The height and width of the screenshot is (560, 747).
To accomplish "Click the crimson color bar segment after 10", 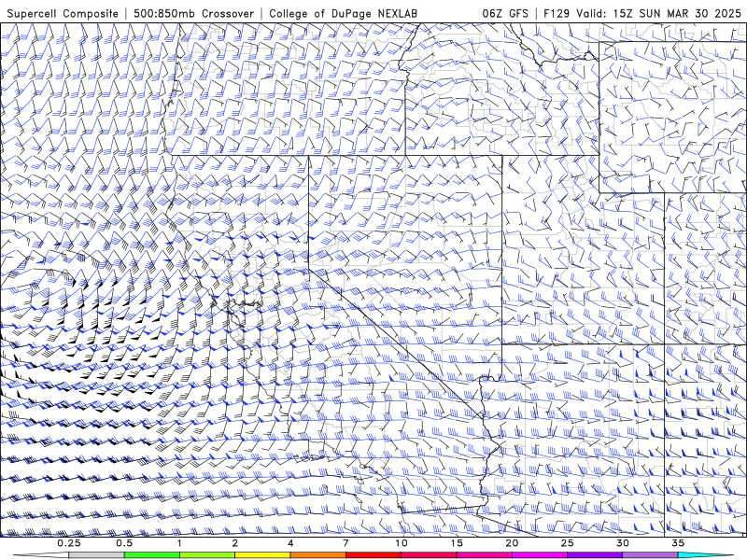I will click(429, 555).
